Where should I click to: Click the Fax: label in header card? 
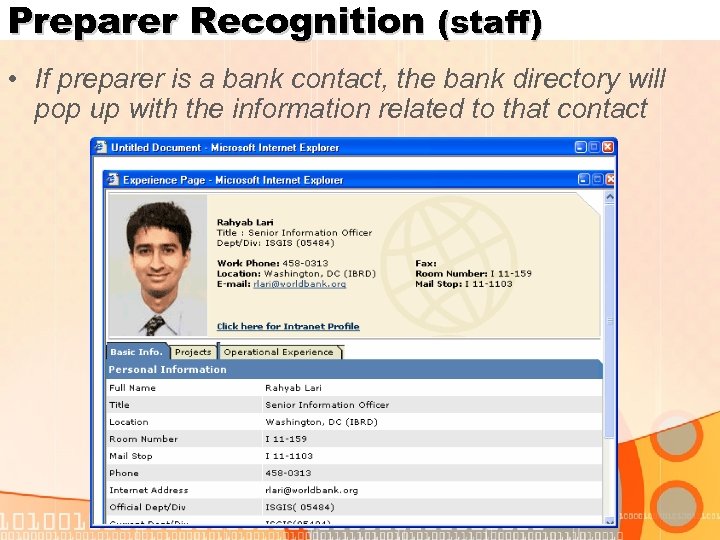[426, 263]
